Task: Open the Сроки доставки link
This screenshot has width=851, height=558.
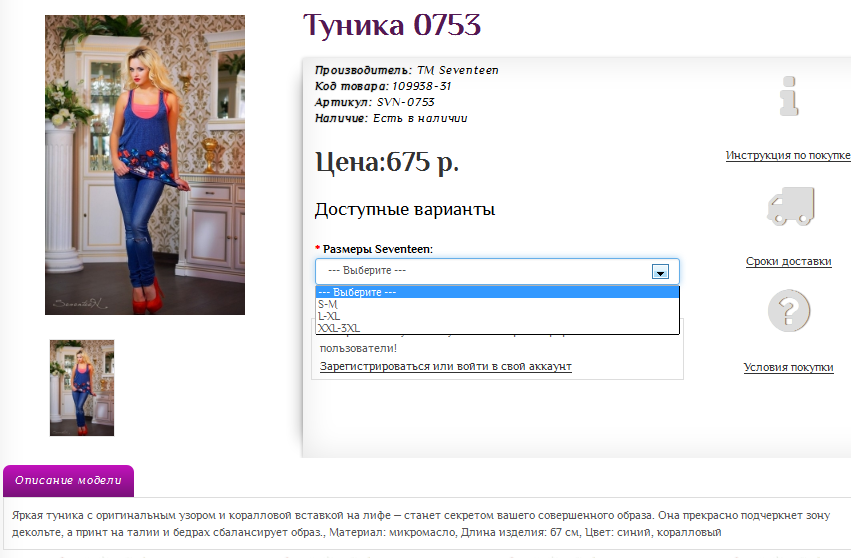Action: click(x=789, y=262)
